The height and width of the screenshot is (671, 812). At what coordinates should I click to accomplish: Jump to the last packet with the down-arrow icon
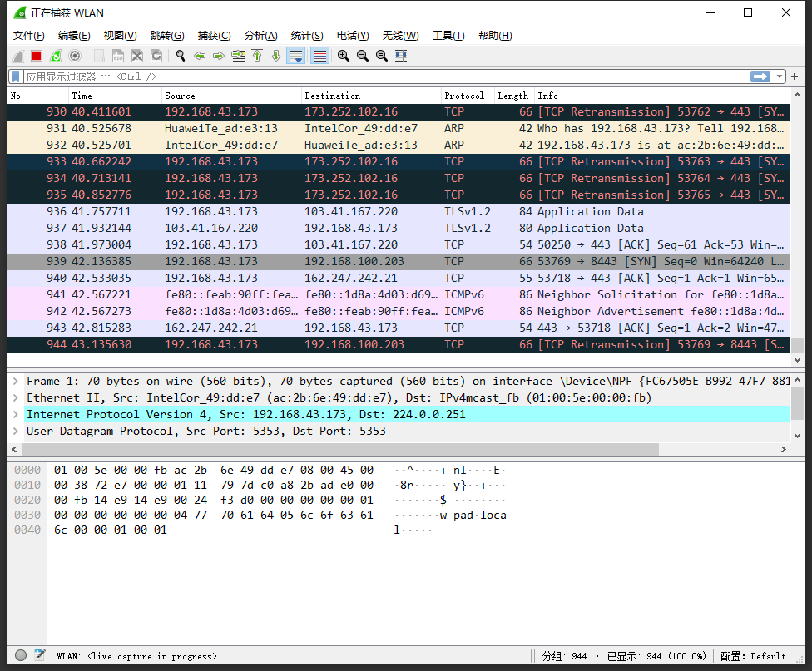point(275,55)
